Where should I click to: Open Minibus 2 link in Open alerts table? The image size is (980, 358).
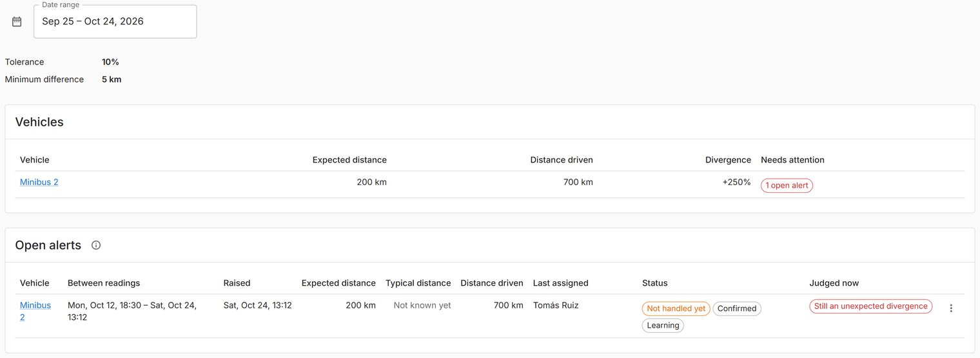pos(35,311)
